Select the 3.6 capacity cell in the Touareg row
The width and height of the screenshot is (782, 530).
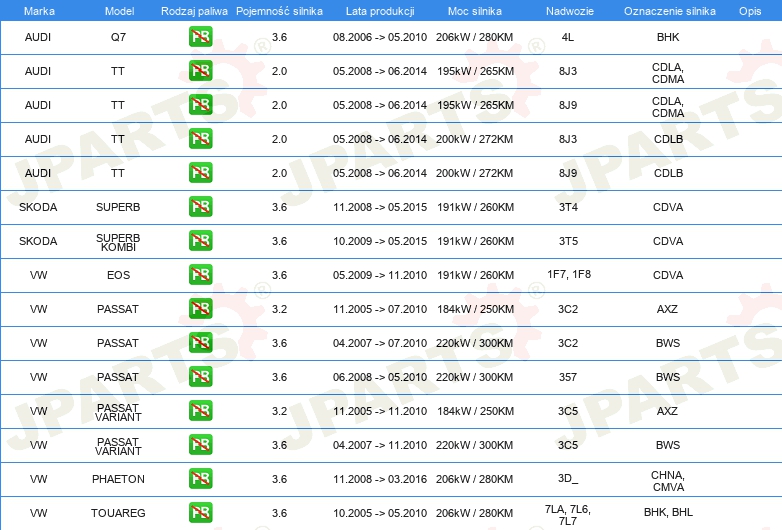coord(279,513)
